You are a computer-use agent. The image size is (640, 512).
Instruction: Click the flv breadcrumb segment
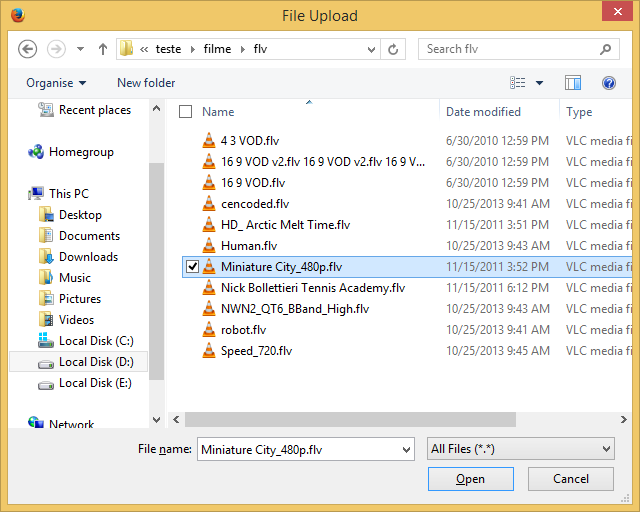point(260,49)
